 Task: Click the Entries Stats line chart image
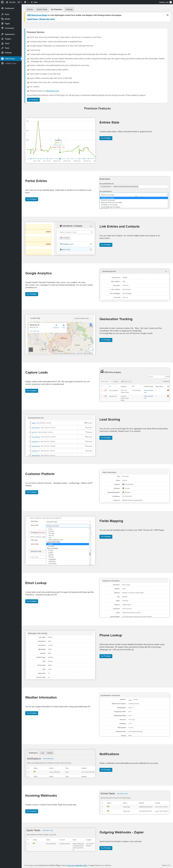pyautogui.click(x=60, y=141)
